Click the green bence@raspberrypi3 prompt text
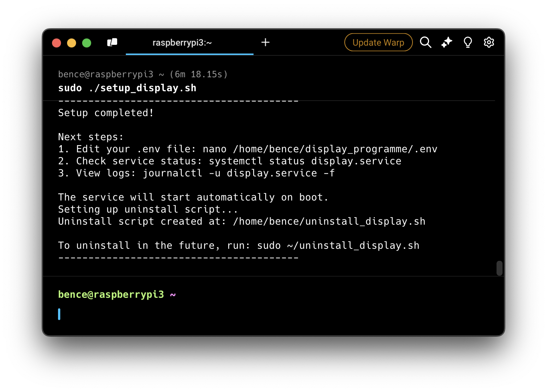The height and width of the screenshot is (392, 547). pyautogui.click(x=111, y=294)
